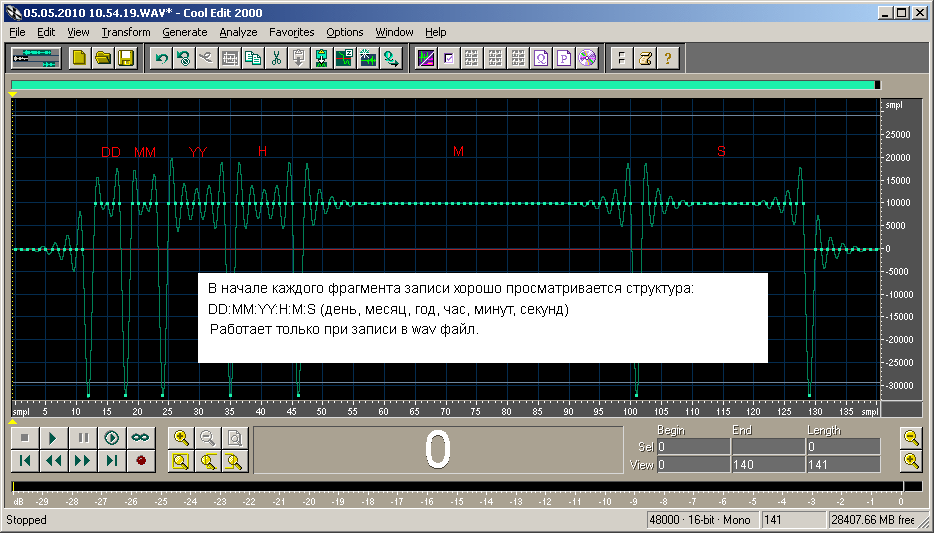Cut selection with the scissors icon

[276, 58]
